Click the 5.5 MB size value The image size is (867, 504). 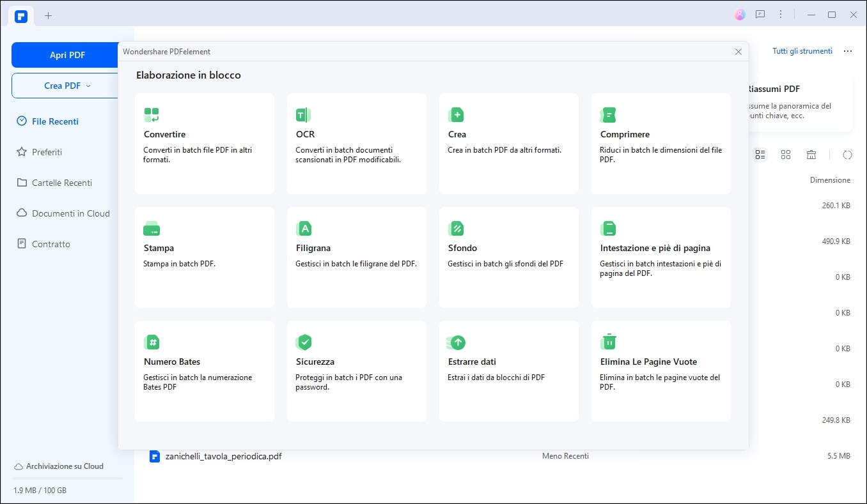pyautogui.click(x=838, y=456)
